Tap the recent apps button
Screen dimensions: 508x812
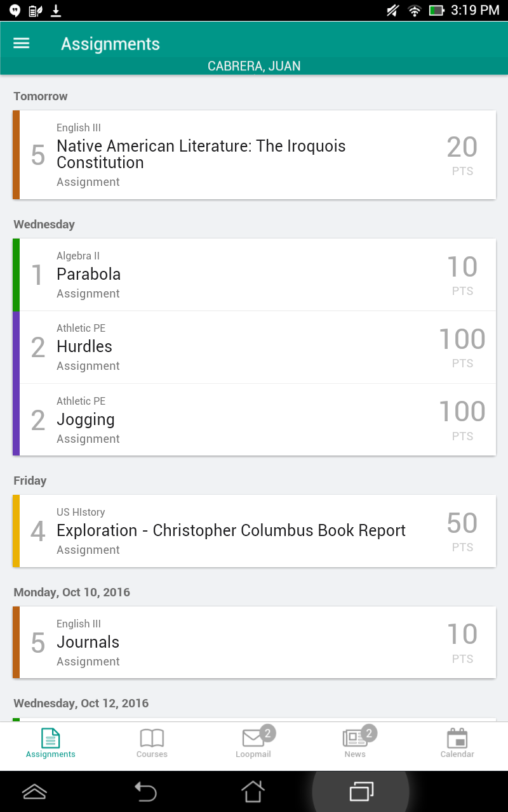pos(361,791)
